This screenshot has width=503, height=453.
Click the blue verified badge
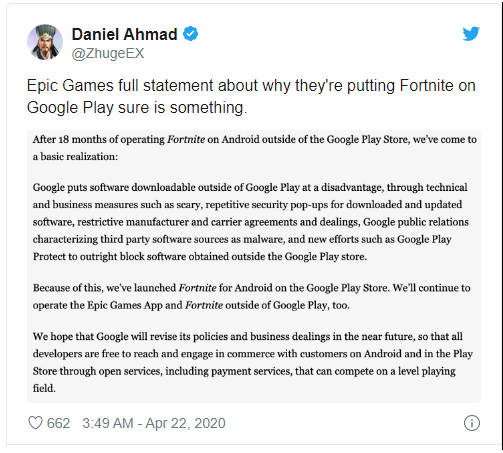[190, 34]
